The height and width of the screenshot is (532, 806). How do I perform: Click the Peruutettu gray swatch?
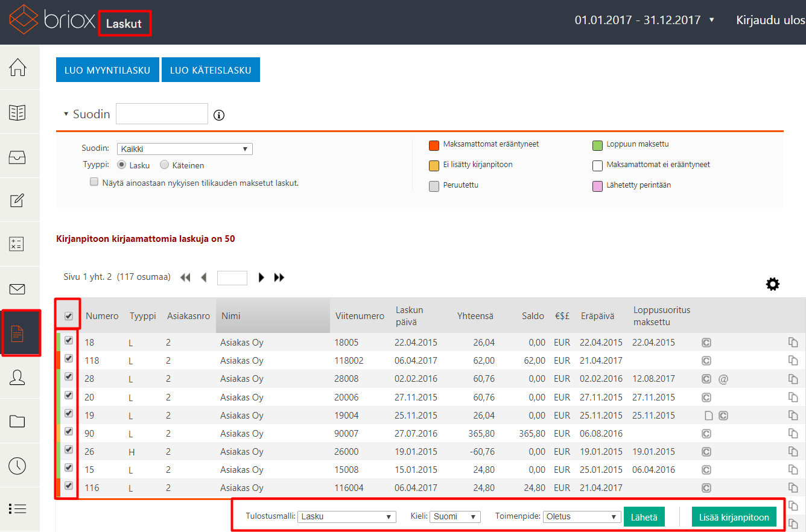pos(433,186)
